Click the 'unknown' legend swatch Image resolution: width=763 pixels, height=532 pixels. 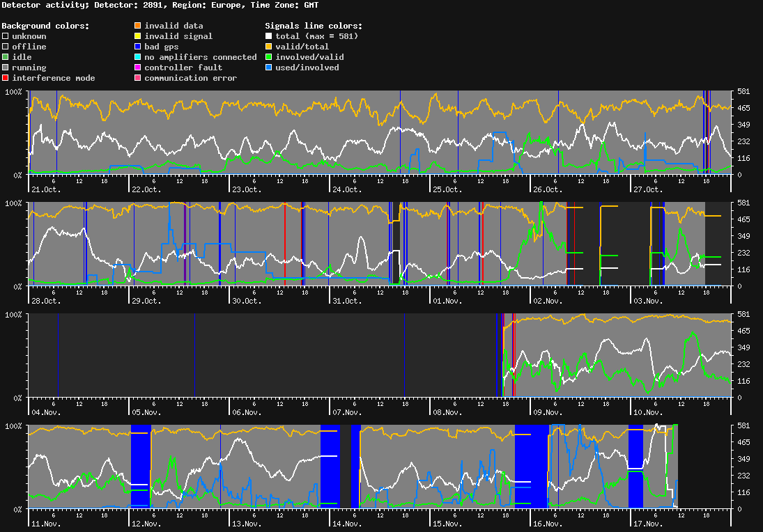click(x=5, y=36)
